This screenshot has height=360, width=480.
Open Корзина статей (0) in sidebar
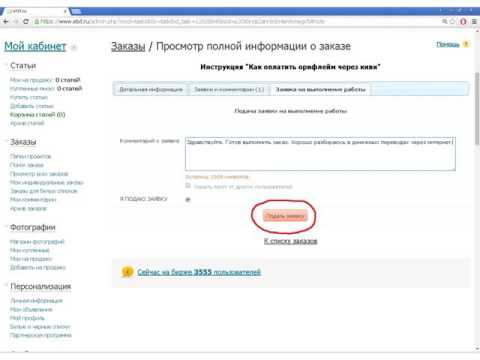click(38, 115)
